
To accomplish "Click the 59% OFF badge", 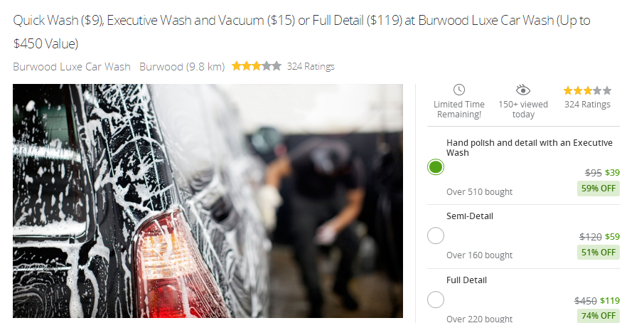I will (599, 189).
